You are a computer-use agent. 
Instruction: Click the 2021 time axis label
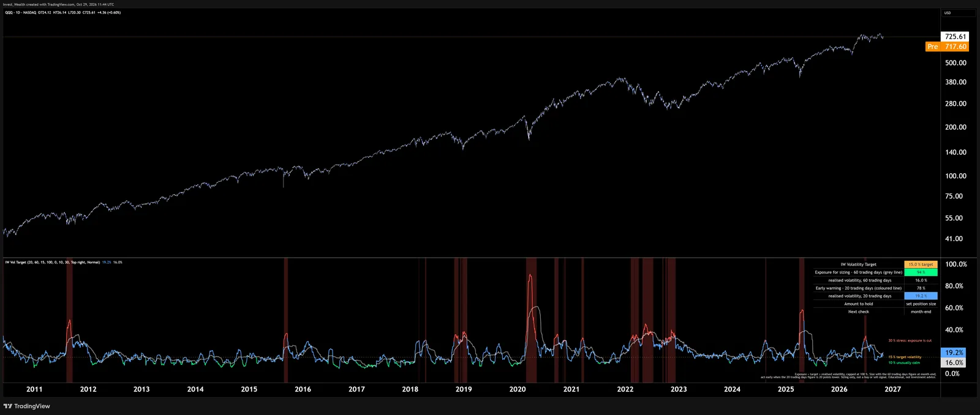click(x=571, y=389)
